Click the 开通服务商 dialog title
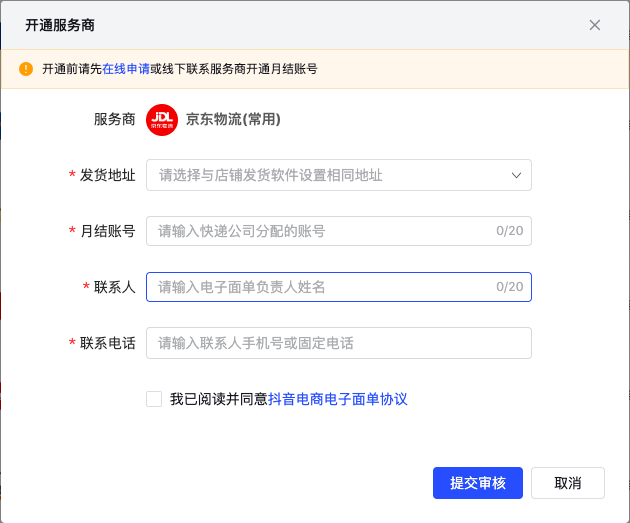The height and width of the screenshot is (523, 630). [60, 25]
